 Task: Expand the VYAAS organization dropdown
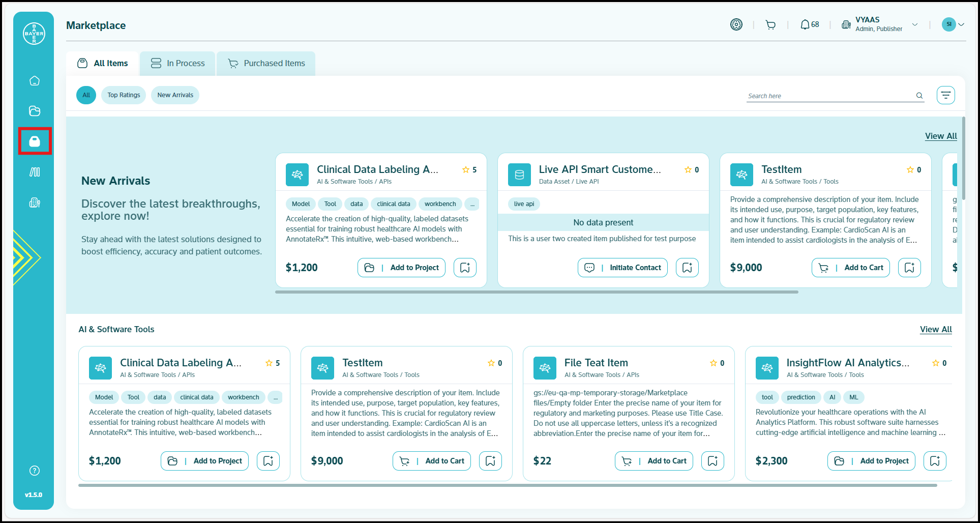[915, 24]
